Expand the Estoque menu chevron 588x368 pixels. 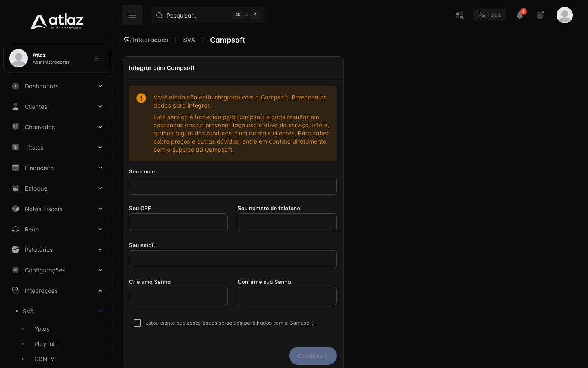[100, 188]
